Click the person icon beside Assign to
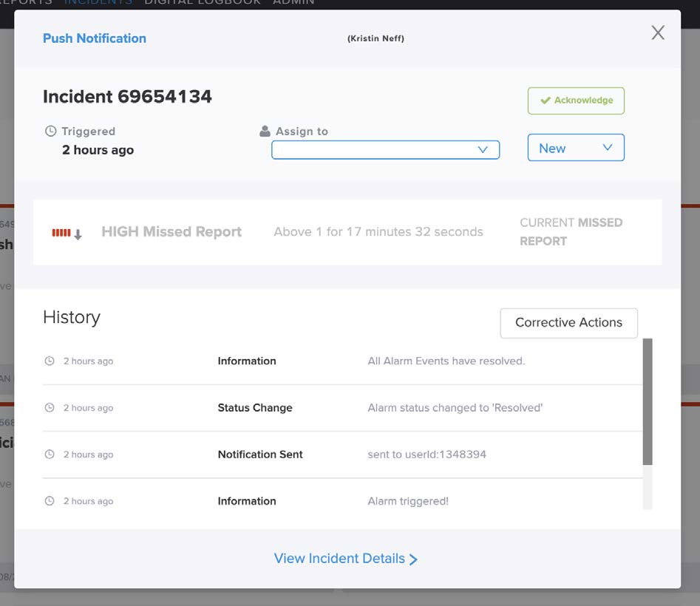 pos(265,132)
